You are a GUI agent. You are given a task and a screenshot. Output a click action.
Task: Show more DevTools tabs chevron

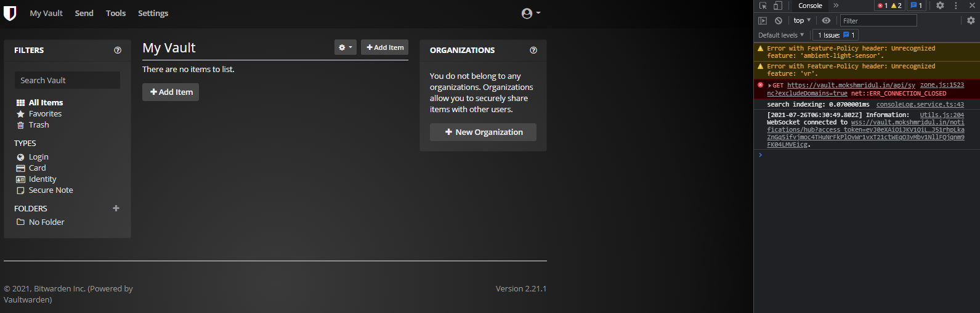pyautogui.click(x=836, y=6)
